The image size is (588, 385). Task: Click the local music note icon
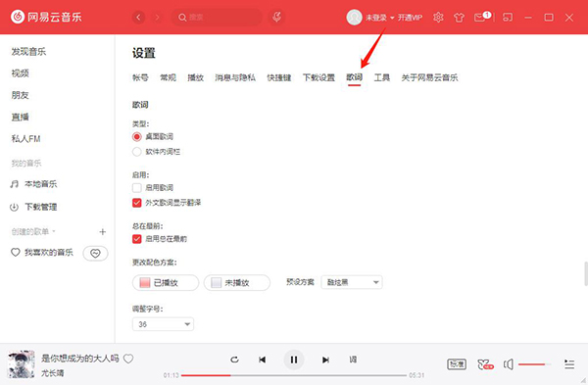pyautogui.click(x=15, y=184)
